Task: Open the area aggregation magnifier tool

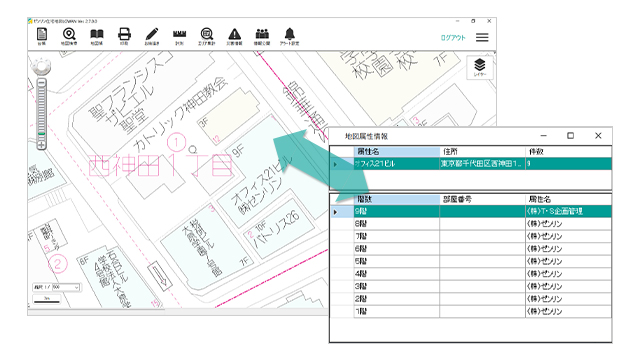Action: coord(207,36)
